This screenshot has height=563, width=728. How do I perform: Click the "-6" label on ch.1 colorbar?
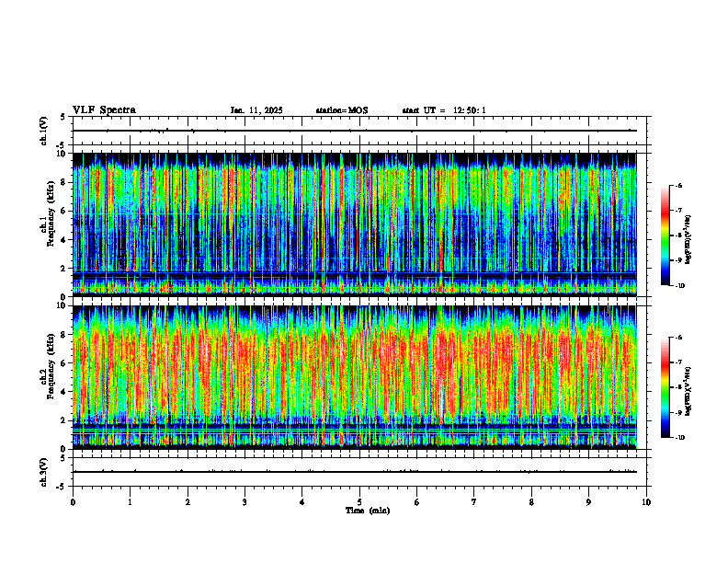(678, 186)
